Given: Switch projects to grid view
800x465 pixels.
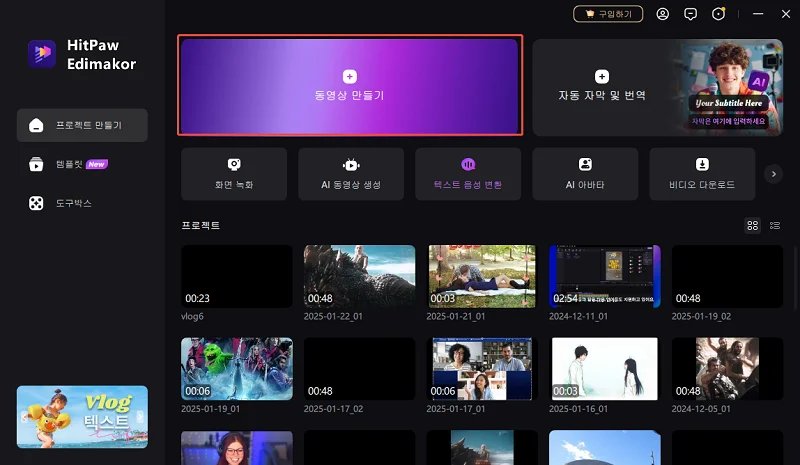Looking at the screenshot, I should coord(753,226).
